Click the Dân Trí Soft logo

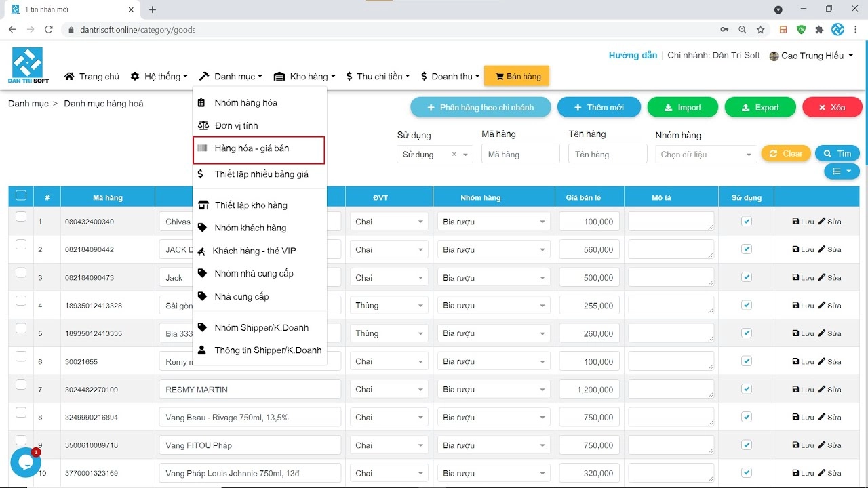[x=28, y=66]
